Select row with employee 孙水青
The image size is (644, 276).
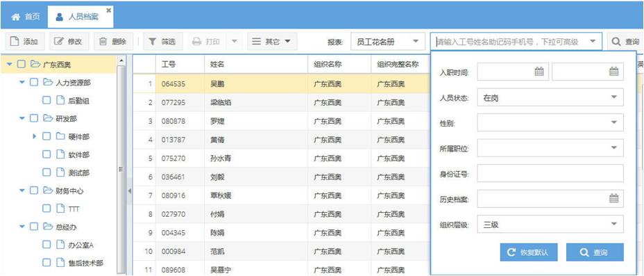pyautogui.click(x=281, y=159)
